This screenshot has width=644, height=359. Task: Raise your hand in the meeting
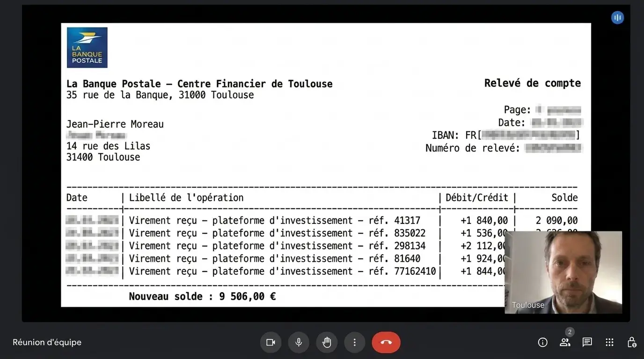[327, 343]
